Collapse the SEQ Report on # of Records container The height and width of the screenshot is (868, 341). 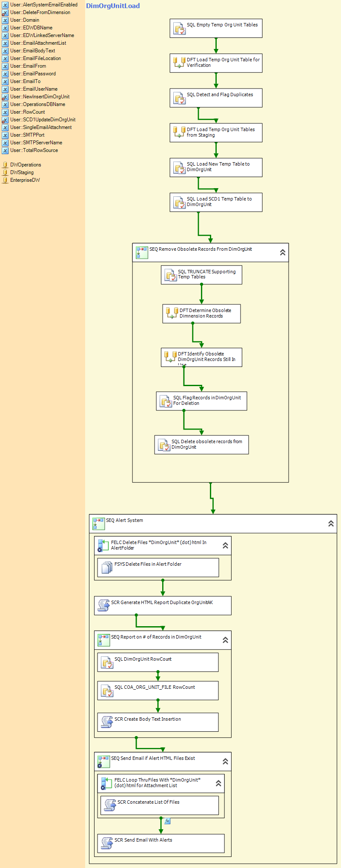click(x=225, y=640)
